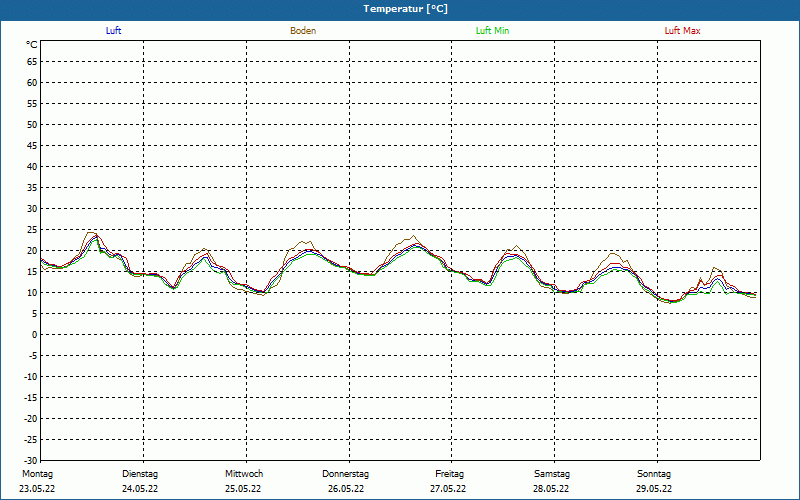Click the 20 value on temperature axis
800x500 pixels.
point(32,251)
